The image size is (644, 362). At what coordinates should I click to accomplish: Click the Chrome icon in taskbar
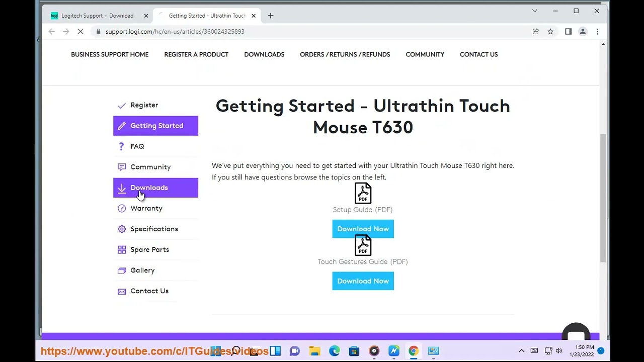tap(414, 351)
